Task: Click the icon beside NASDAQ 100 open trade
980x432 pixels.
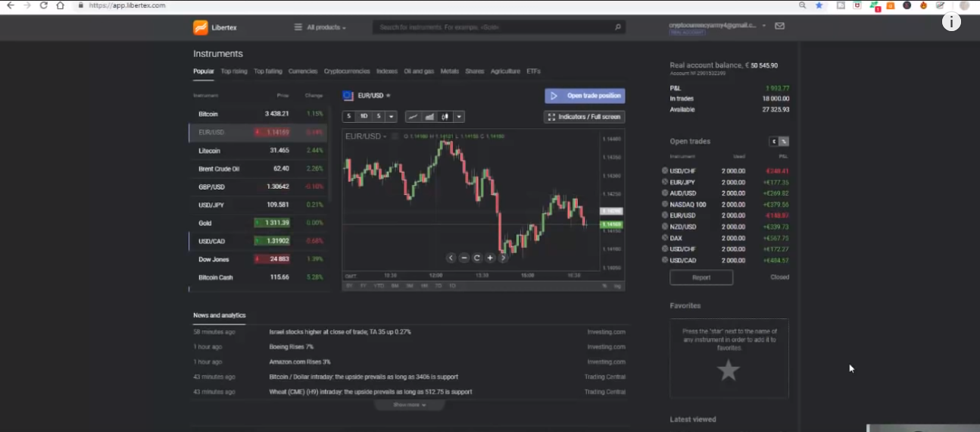Action: [665, 204]
